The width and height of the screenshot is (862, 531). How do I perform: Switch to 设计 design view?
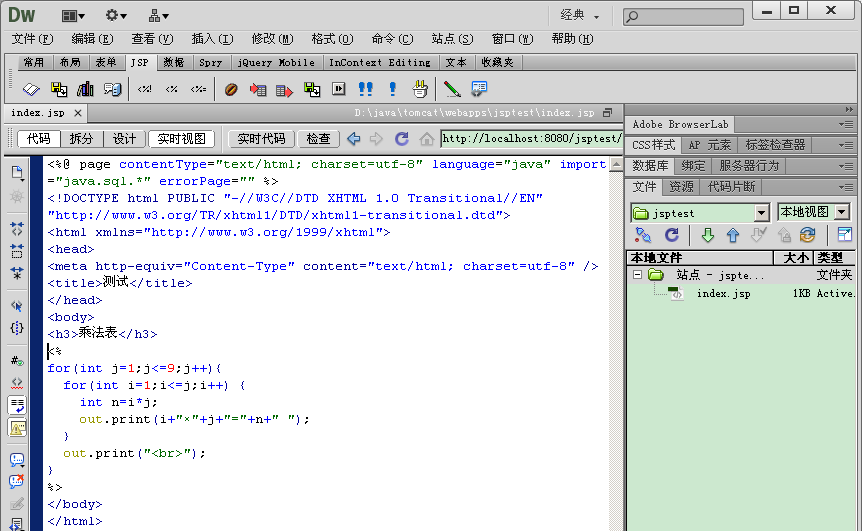coord(124,139)
